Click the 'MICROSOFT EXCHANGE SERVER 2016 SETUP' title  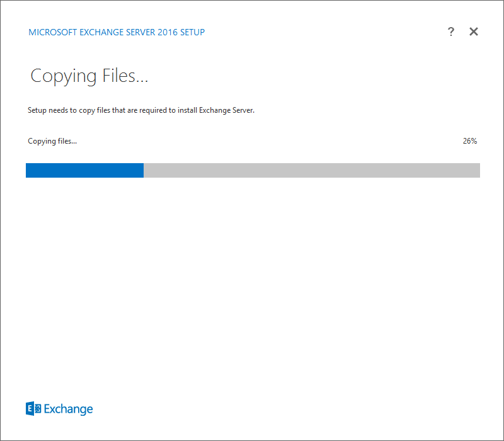[x=117, y=32]
